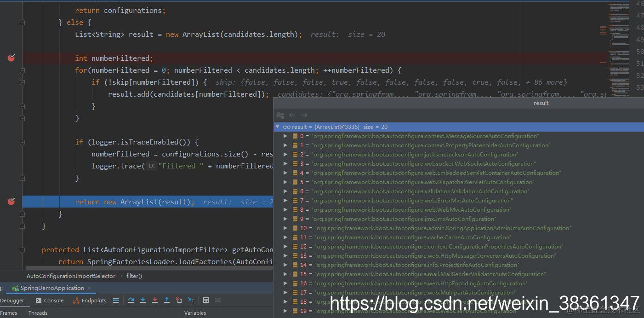
Task: Click inline hint 'result: size = 20' after ArrayList declaration
Action: click(348, 35)
